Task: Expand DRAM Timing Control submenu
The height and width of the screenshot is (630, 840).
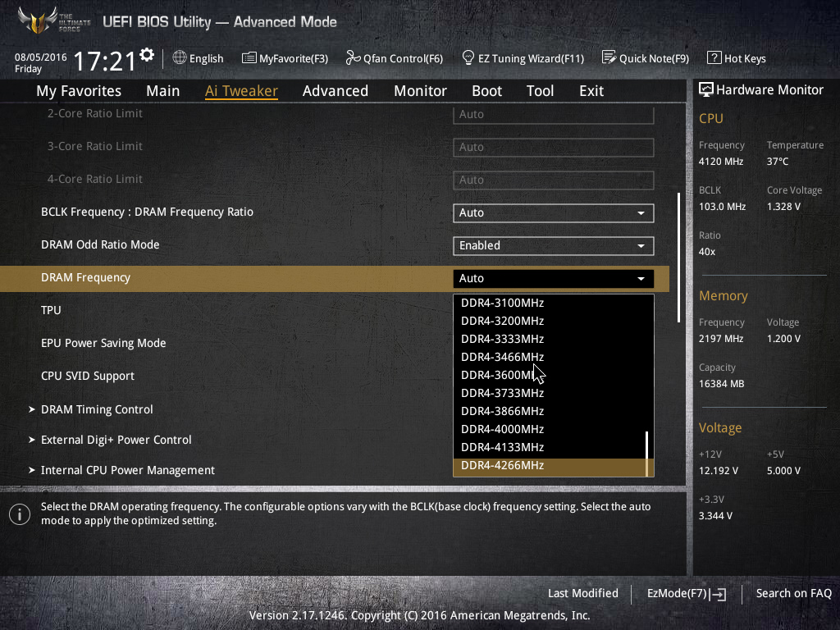Action: click(x=97, y=410)
